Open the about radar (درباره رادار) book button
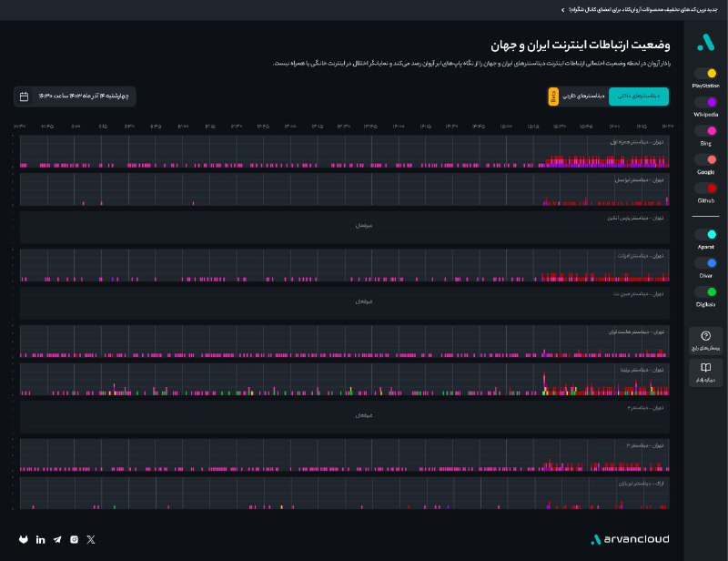 706,372
